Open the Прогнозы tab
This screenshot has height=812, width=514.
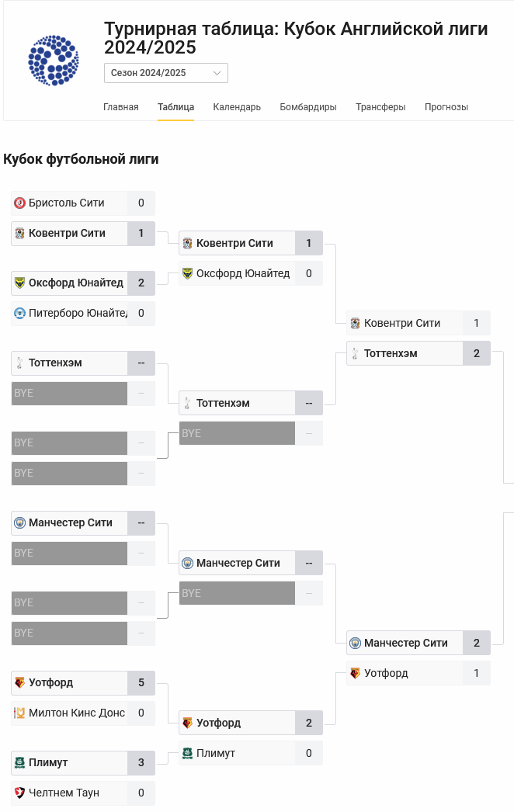[x=446, y=107]
